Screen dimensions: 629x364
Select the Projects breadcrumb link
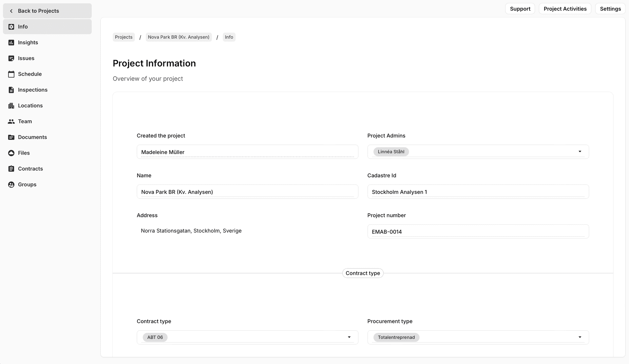[x=124, y=37]
